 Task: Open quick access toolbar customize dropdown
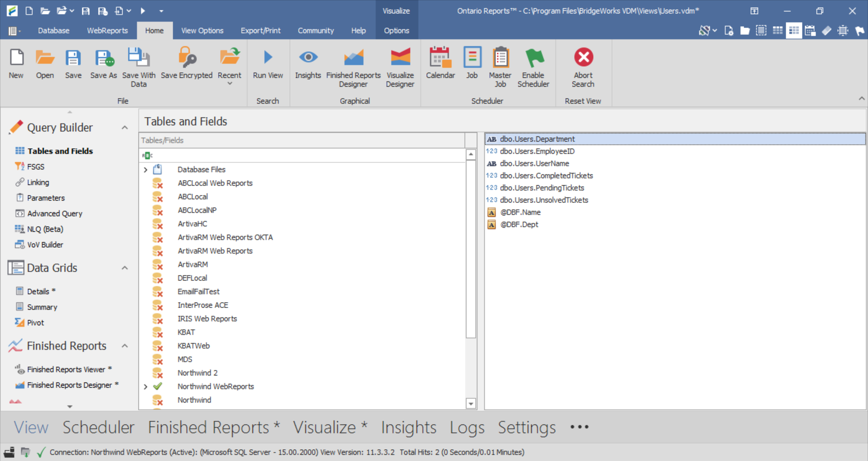[x=161, y=11]
